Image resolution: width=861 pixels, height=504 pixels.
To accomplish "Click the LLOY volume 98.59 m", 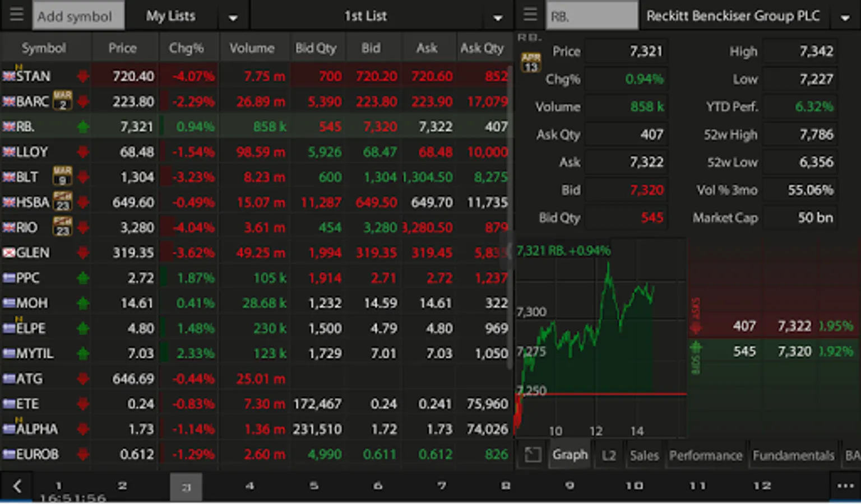I will click(261, 152).
